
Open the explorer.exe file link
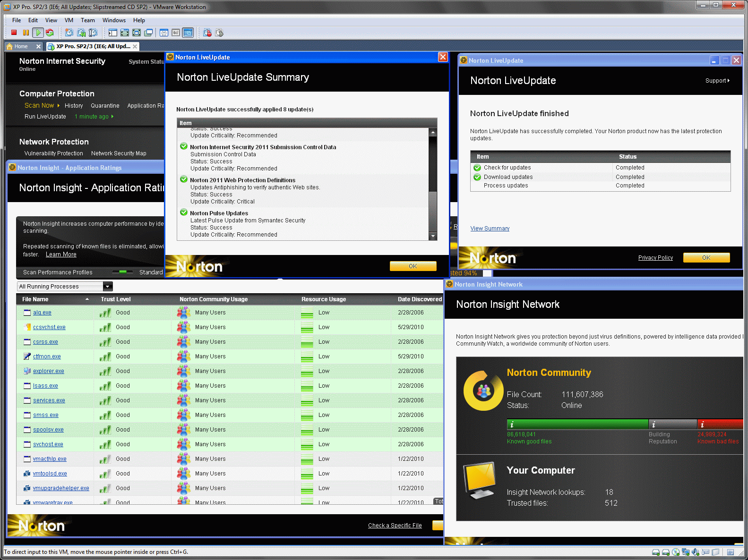[x=49, y=371]
